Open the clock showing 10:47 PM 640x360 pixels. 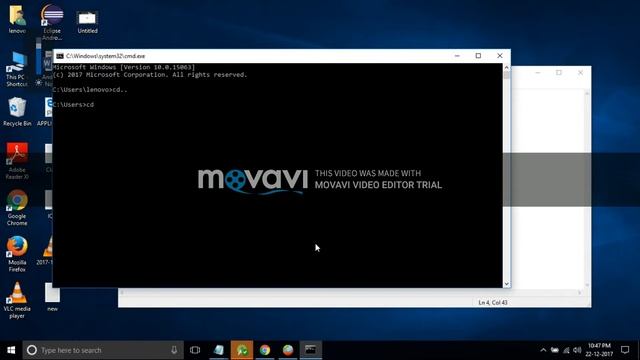pos(599,350)
